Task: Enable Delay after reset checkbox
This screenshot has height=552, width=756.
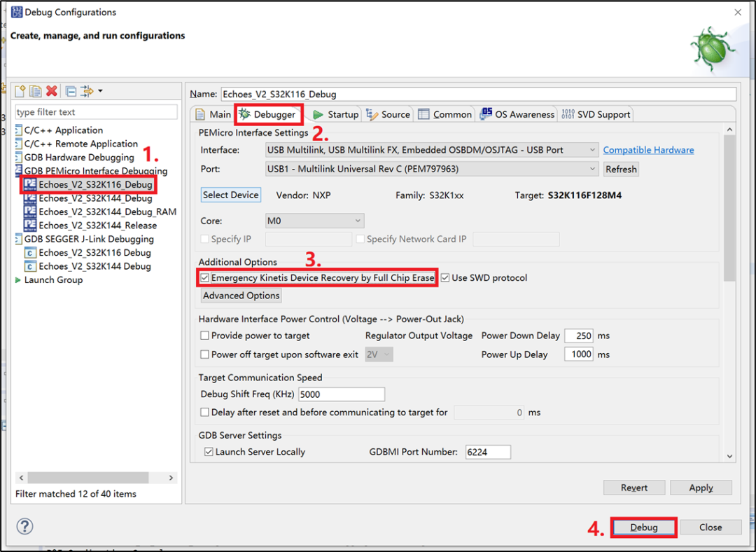Action: (x=205, y=412)
